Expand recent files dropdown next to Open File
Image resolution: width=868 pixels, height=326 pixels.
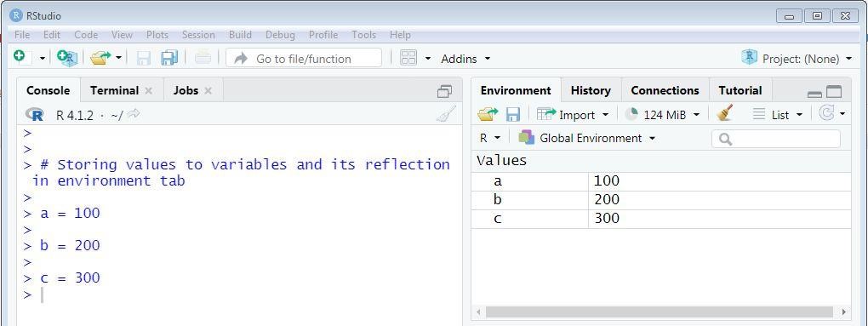click(118, 58)
